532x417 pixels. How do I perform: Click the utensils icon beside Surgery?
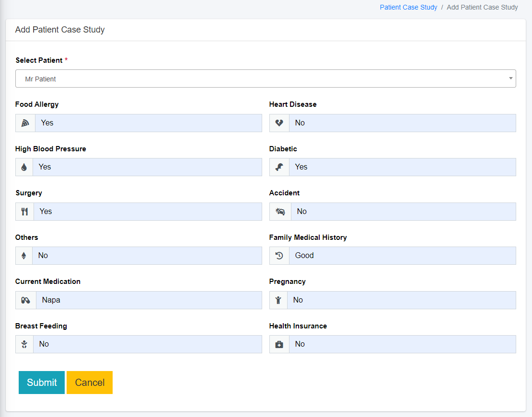point(24,212)
